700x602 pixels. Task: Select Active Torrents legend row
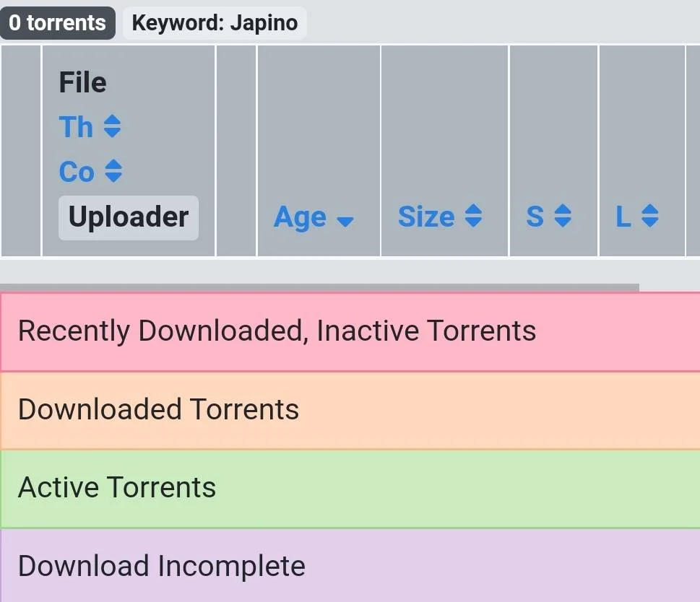[x=350, y=489]
